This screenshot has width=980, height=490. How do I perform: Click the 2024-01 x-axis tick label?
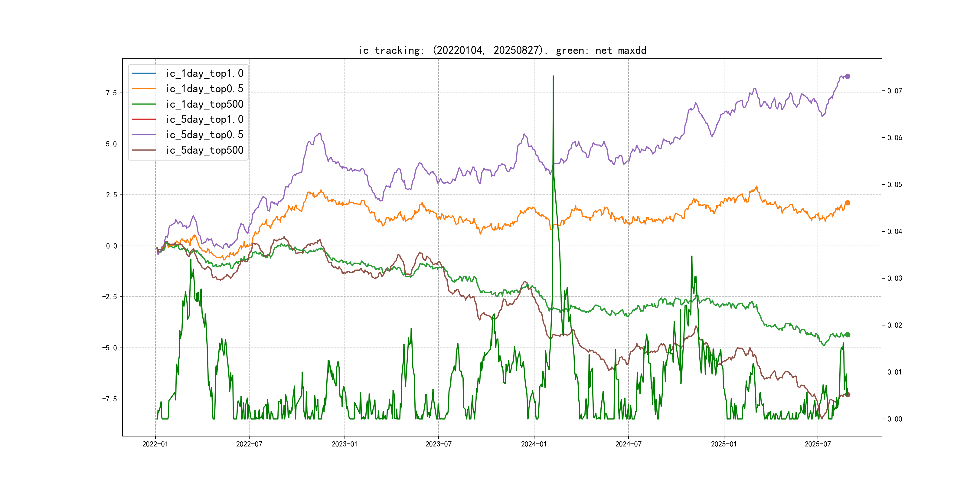tap(534, 444)
